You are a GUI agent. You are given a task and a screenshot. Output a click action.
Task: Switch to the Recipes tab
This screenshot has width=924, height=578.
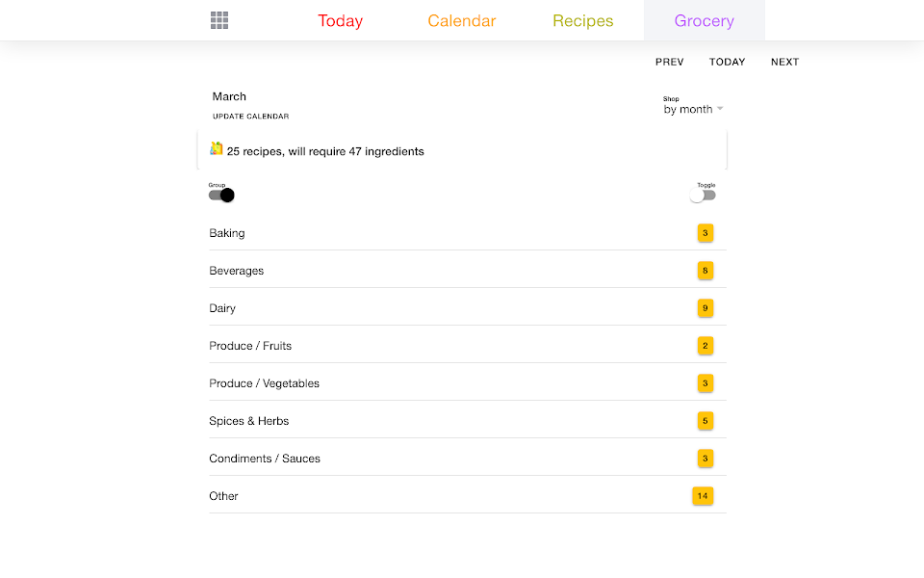pyautogui.click(x=583, y=21)
